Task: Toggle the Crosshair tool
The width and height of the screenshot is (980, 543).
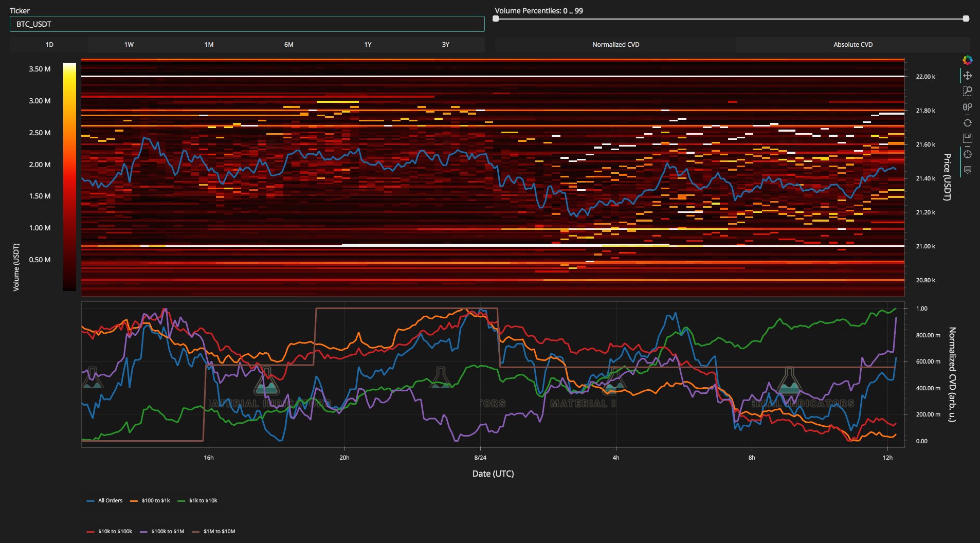Action: pos(967,154)
